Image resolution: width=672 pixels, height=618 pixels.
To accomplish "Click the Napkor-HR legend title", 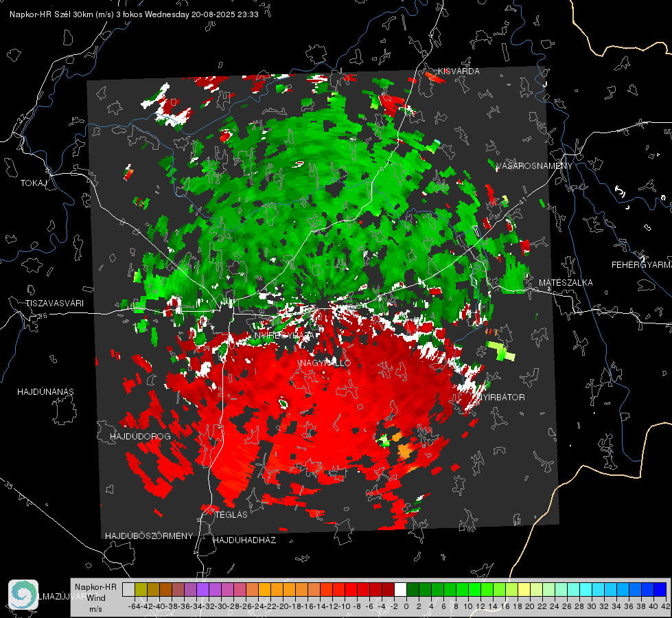I will [95, 587].
